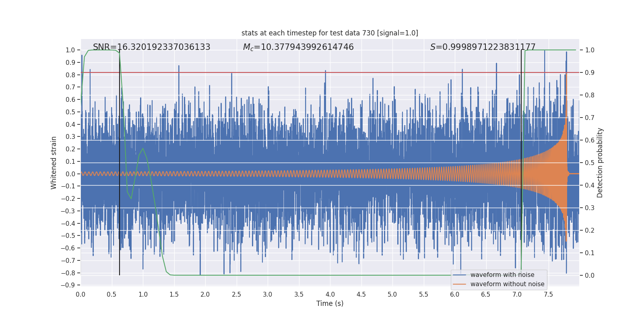644x322 pixels.
Task: Click the 0.7 tick on Whitened strain axis
Action: pos(70,87)
